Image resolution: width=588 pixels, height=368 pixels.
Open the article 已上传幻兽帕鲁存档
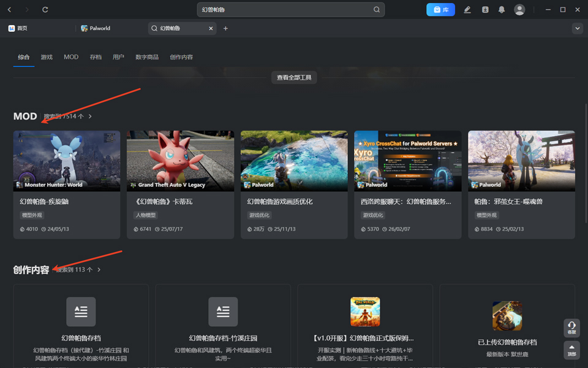point(507,342)
